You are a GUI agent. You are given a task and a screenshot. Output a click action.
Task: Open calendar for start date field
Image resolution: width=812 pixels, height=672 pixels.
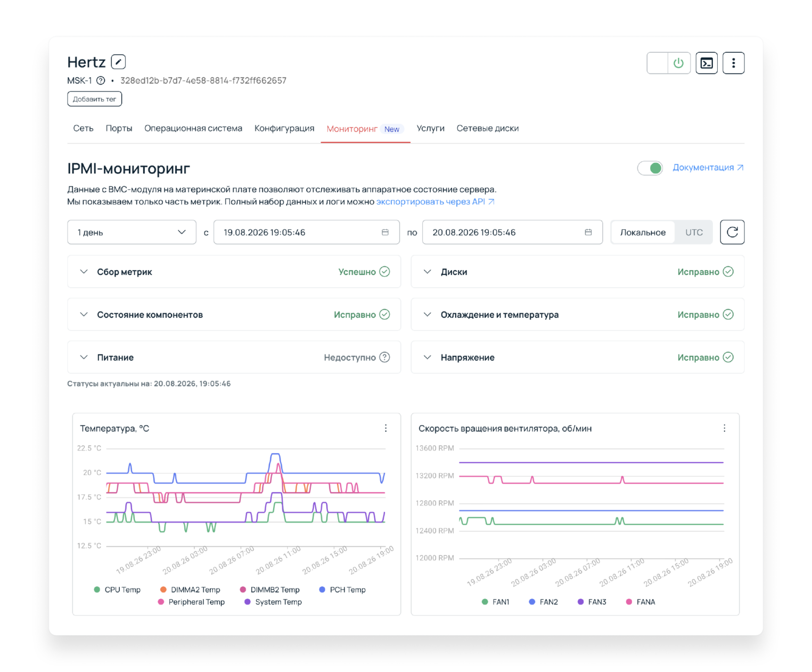tap(385, 233)
